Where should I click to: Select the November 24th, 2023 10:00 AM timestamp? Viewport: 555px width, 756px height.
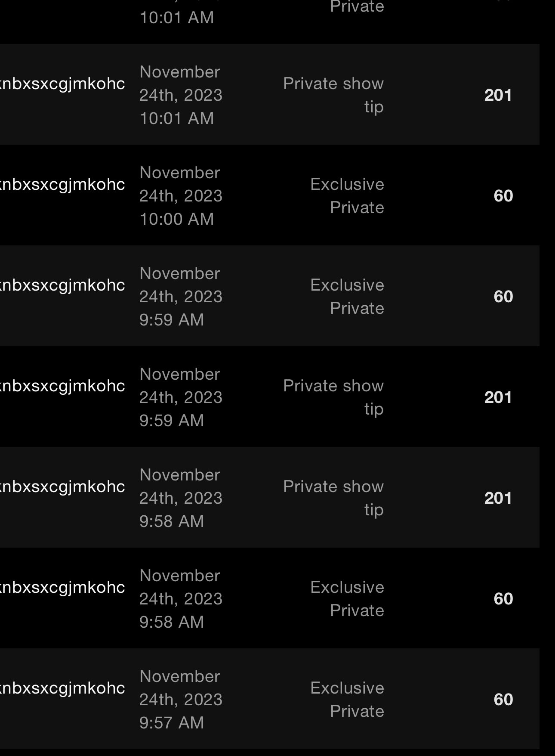(181, 196)
